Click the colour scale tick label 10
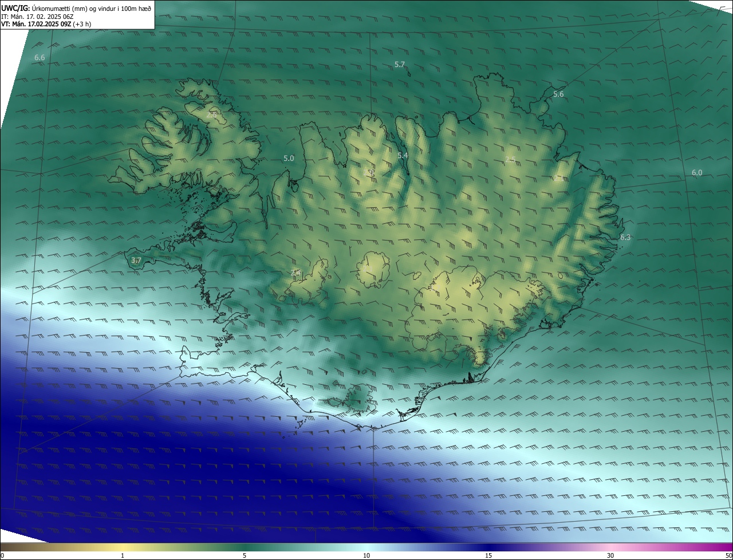 [366, 555]
